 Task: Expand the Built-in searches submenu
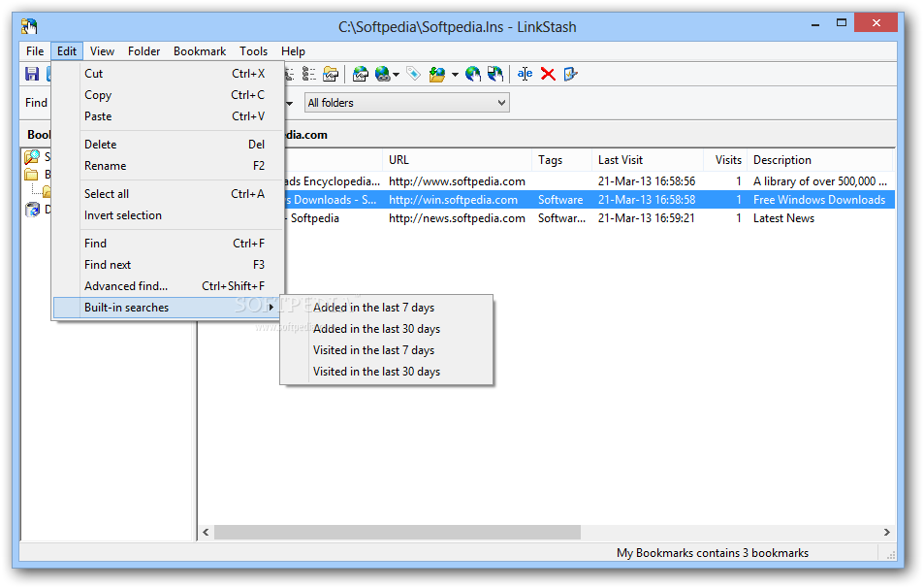click(168, 308)
